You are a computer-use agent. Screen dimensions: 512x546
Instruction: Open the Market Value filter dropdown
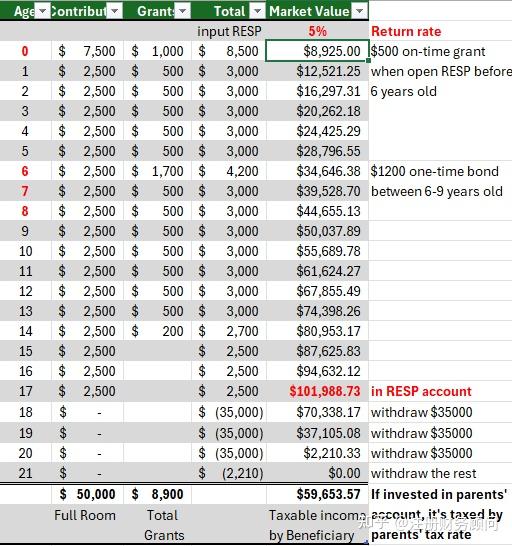pyautogui.click(x=359, y=11)
